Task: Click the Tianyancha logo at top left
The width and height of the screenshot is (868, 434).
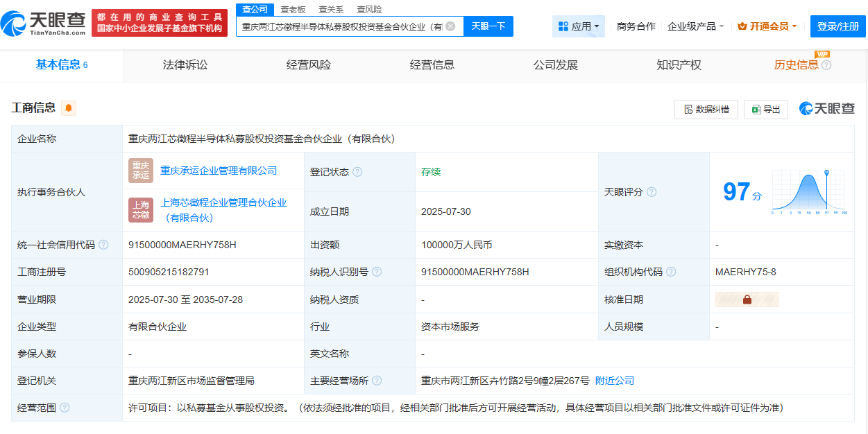Action: pos(43,24)
